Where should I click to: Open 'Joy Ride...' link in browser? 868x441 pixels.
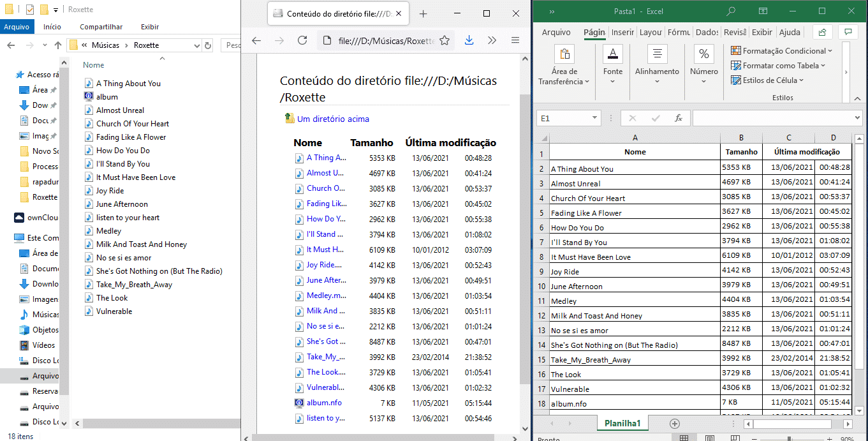point(324,265)
